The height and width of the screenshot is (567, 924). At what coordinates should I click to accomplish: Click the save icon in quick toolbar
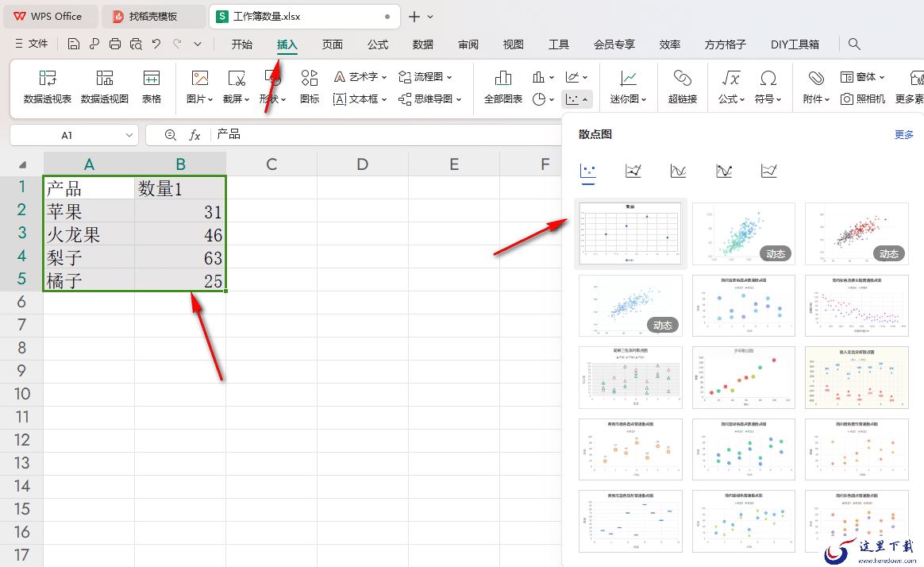point(74,44)
